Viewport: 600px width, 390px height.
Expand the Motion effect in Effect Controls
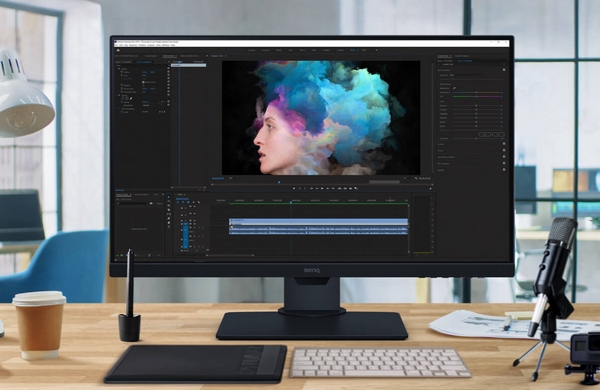(117, 69)
